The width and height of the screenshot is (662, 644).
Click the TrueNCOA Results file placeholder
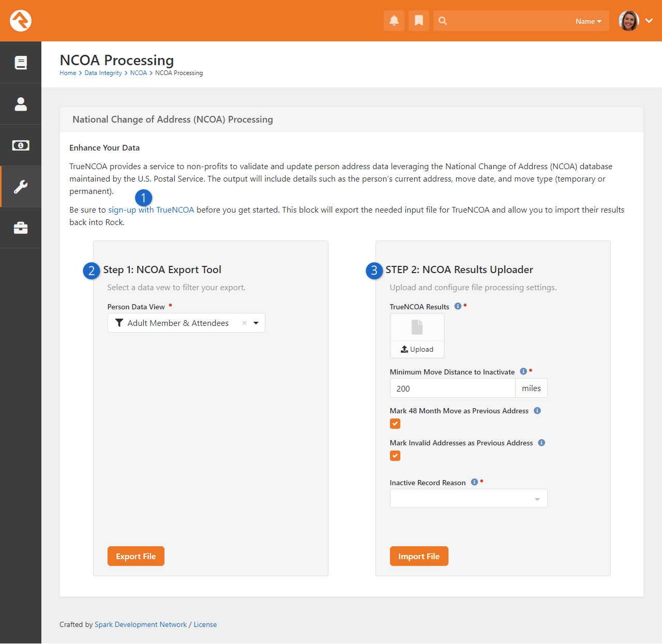click(417, 327)
